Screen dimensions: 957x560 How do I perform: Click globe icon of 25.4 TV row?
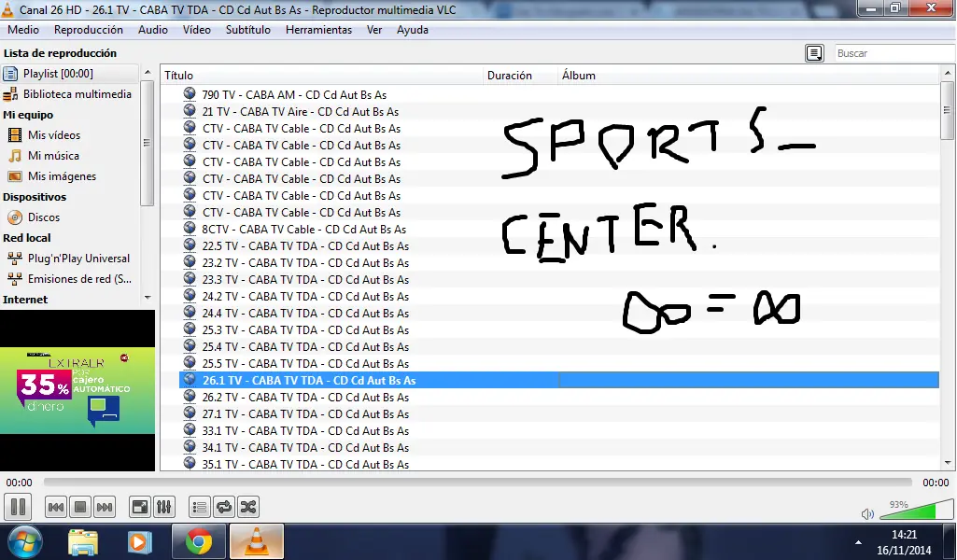(x=190, y=346)
